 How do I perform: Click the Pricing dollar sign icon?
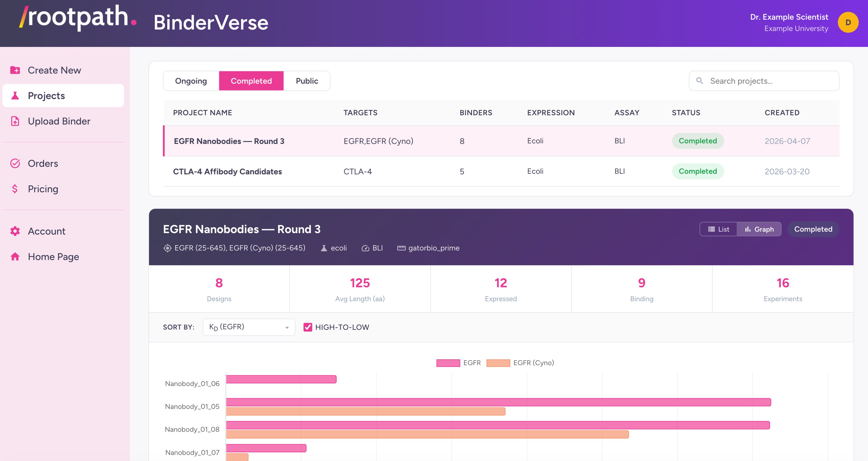15,189
